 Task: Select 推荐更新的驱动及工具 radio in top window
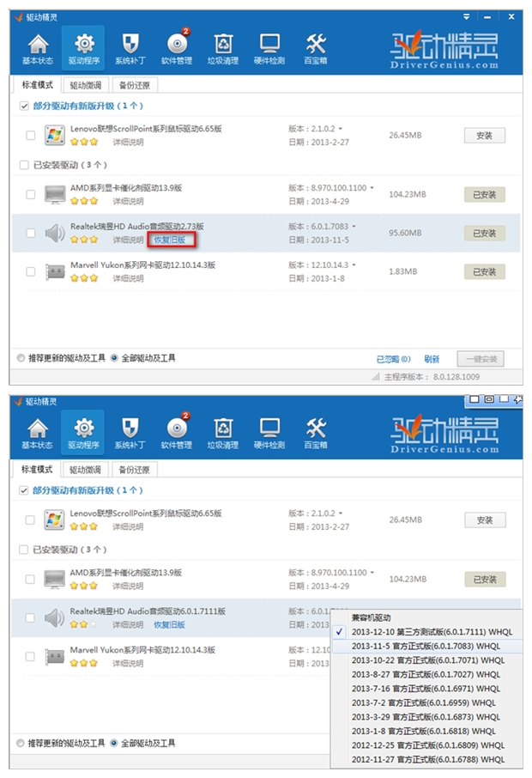[21, 358]
